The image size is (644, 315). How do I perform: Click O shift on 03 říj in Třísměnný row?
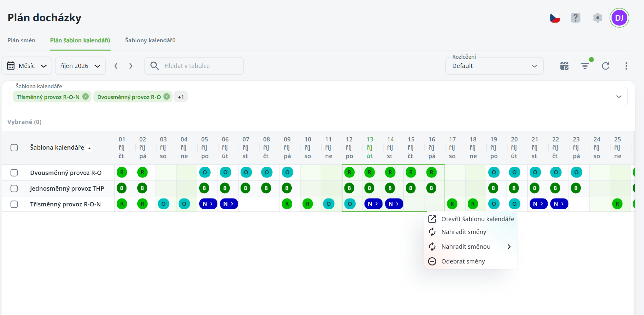(163, 204)
